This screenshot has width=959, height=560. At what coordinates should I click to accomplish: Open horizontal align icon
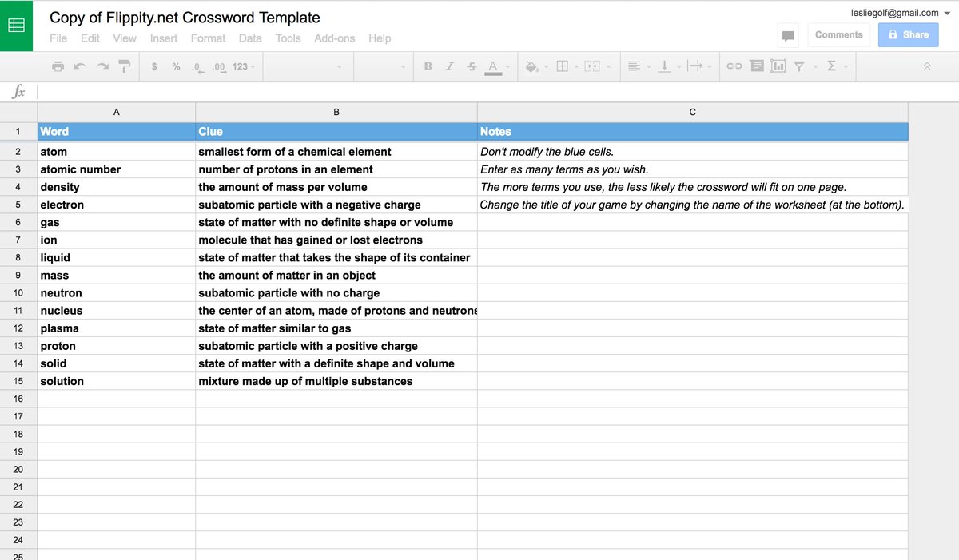(634, 66)
